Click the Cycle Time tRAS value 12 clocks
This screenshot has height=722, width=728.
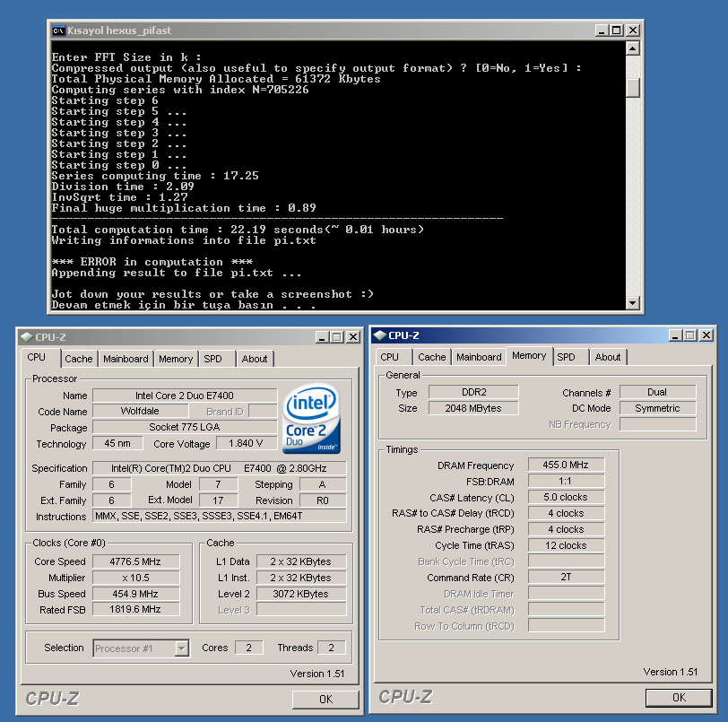[x=566, y=545]
